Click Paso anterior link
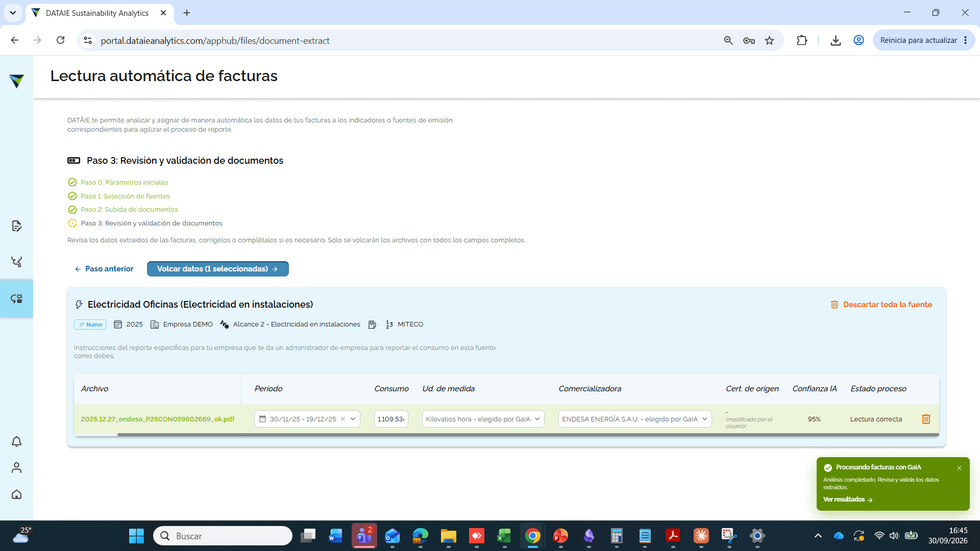Image resolution: width=980 pixels, height=551 pixels. click(x=104, y=269)
